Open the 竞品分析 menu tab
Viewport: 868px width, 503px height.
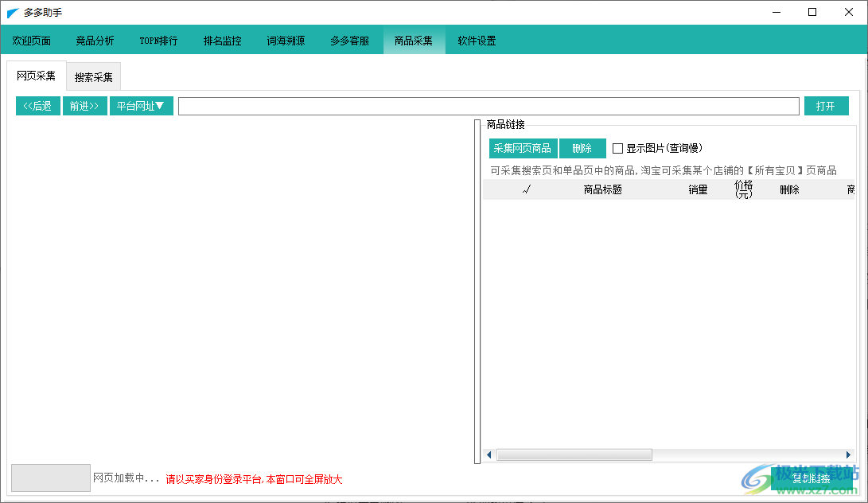coord(95,41)
